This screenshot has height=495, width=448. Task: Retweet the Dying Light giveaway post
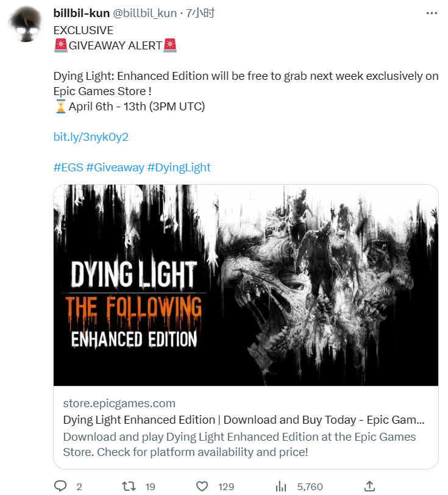(x=129, y=486)
